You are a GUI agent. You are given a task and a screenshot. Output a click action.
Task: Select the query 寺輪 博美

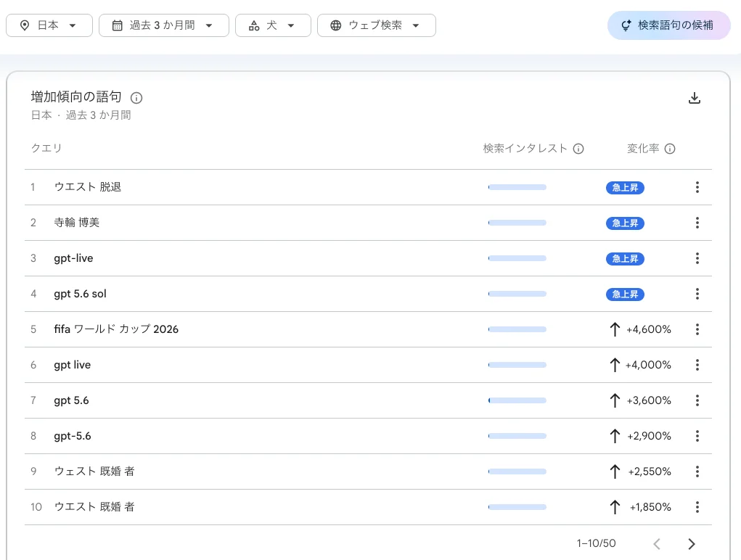click(x=76, y=223)
